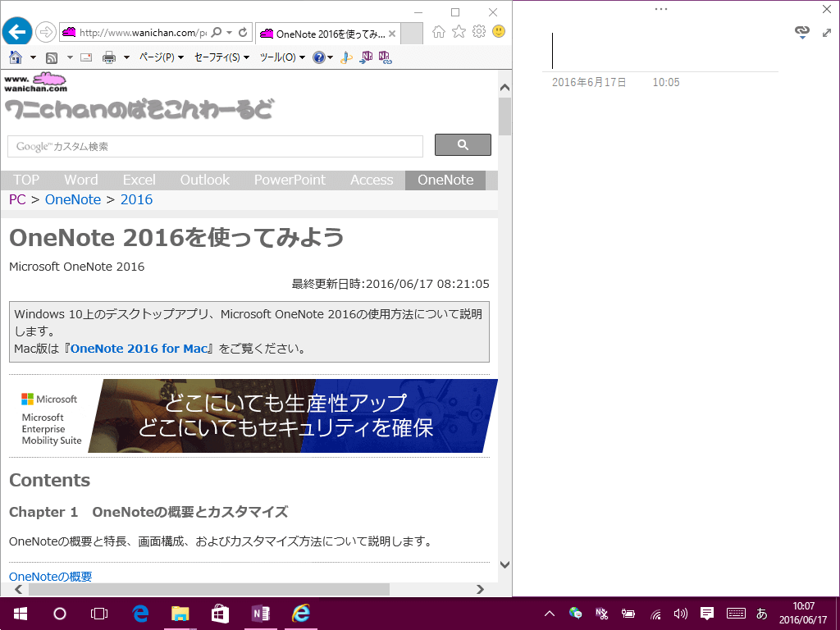
Task: Close the OneNote 2016 browser tab
Action: point(392,34)
